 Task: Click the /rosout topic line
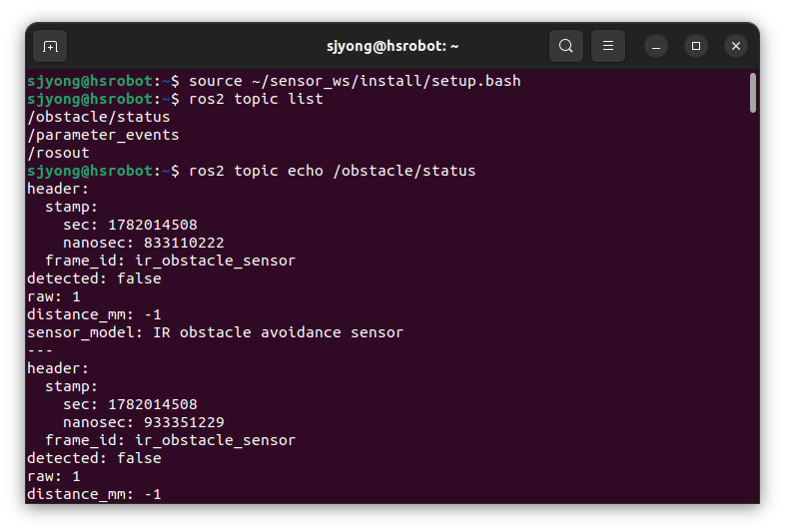tap(59, 153)
